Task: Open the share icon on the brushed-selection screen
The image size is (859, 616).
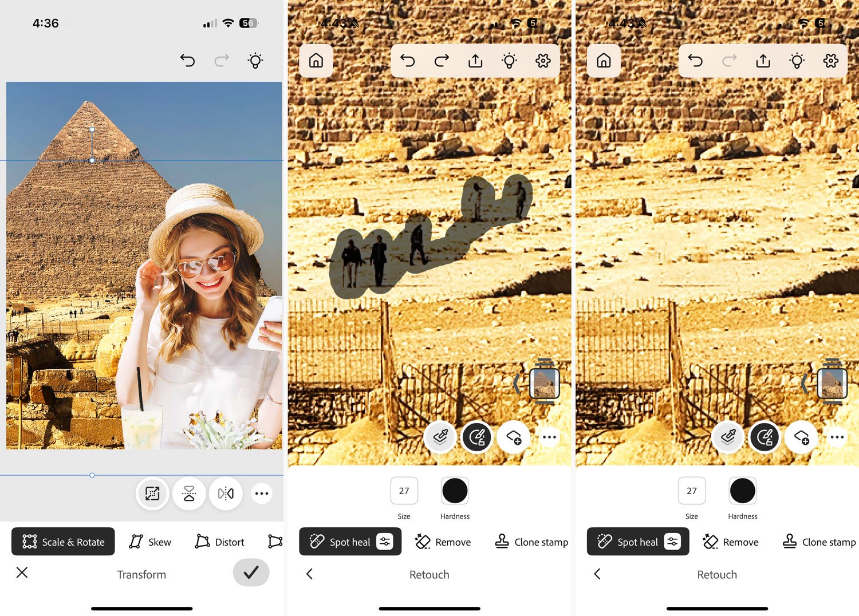Action: pyautogui.click(x=475, y=61)
